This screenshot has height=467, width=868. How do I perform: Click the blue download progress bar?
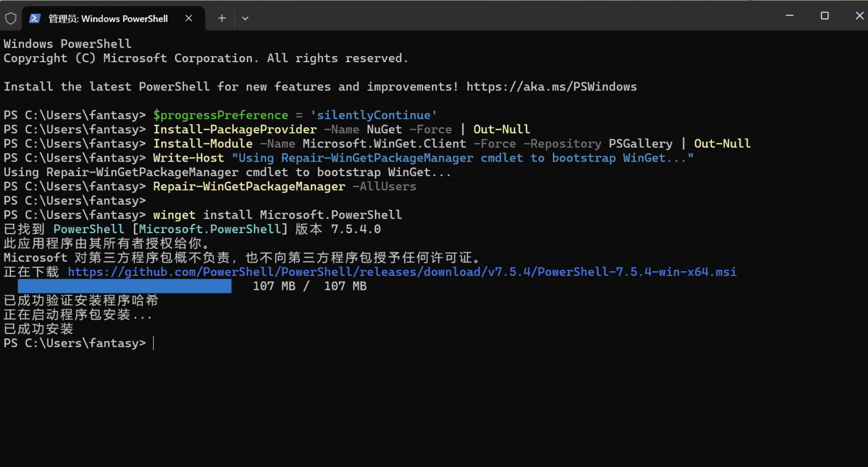tap(124, 286)
